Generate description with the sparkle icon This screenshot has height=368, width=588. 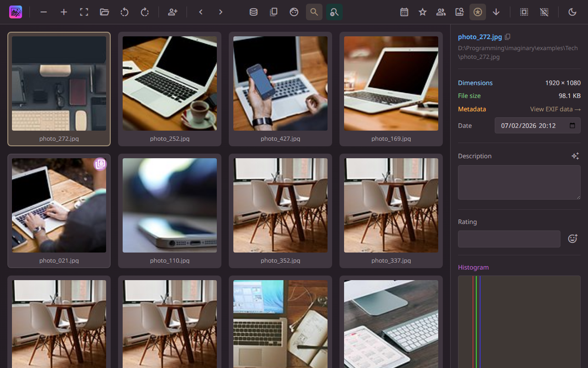tap(576, 156)
